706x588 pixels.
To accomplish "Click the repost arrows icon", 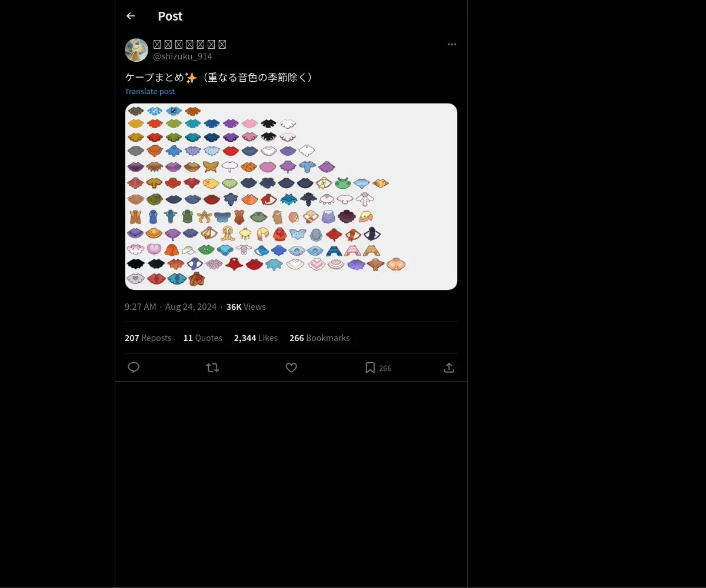I will click(212, 367).
